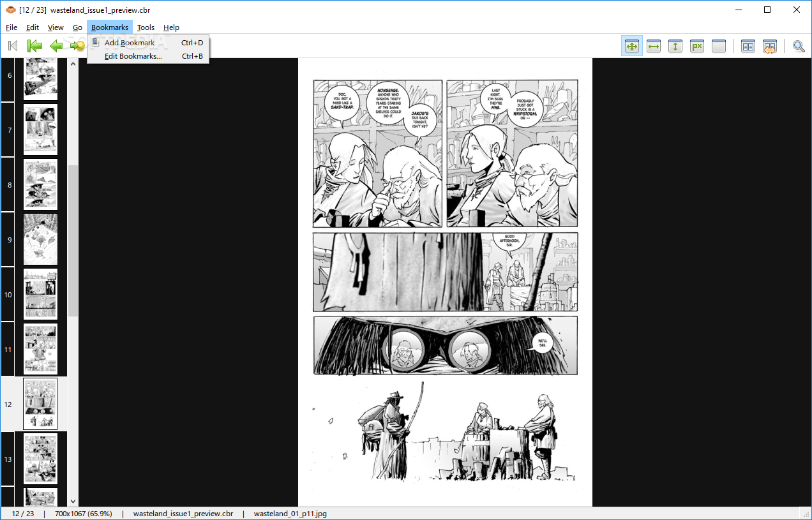Go to the first page (gray bar-arrow icon)
The image size is (812, 520).
(13, 46)
